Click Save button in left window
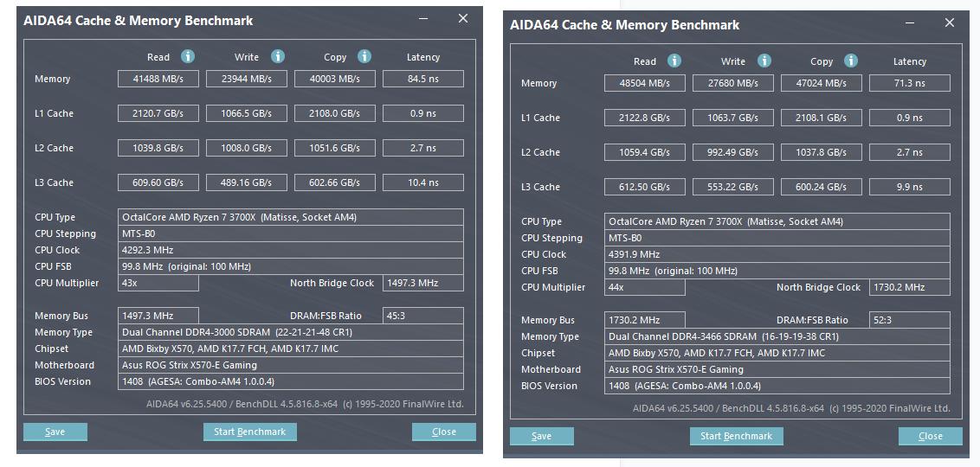The width and height of the screenshot is (980, 467). [x=55, y=432]
